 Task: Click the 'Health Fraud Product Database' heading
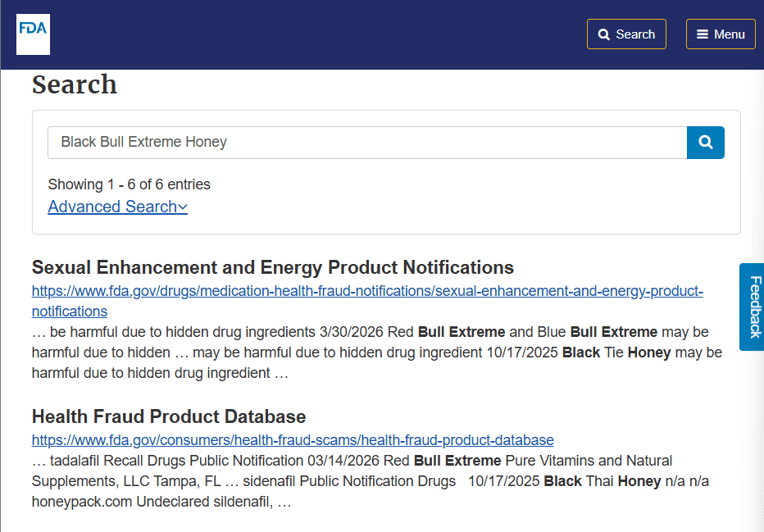point(169,416)
